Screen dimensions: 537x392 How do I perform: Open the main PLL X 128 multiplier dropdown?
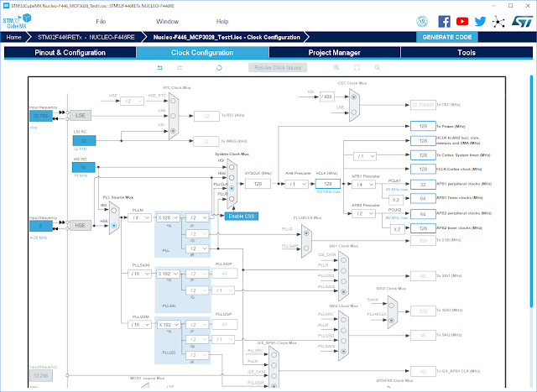pyautogui.click(x=168, y=217)
